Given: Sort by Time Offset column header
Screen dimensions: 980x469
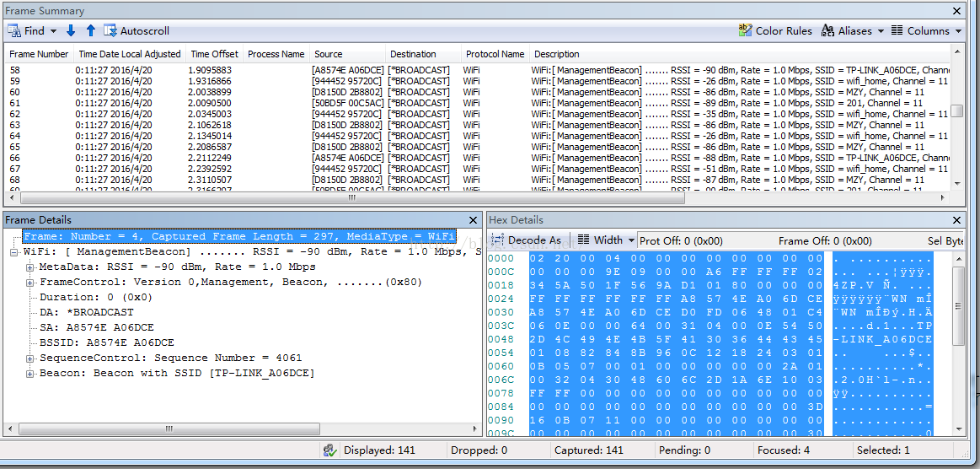Looking at the screenshot, I should 214,54.
